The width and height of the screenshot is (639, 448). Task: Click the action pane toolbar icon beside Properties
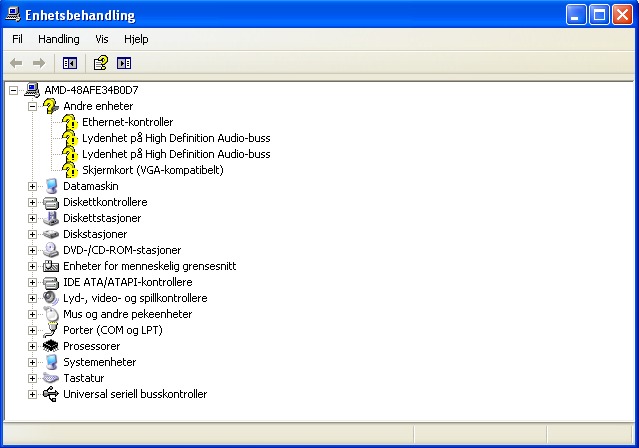click(124, 63)
